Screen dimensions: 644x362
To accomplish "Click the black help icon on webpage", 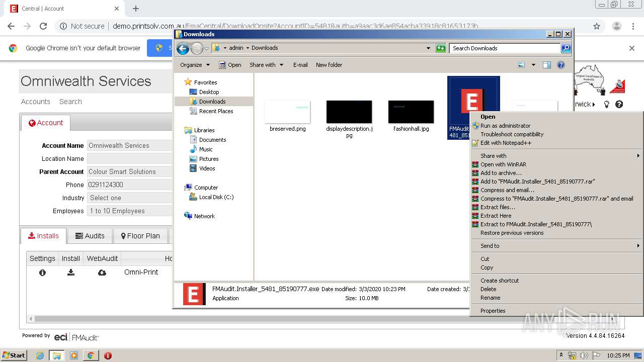I will [619, 104].
